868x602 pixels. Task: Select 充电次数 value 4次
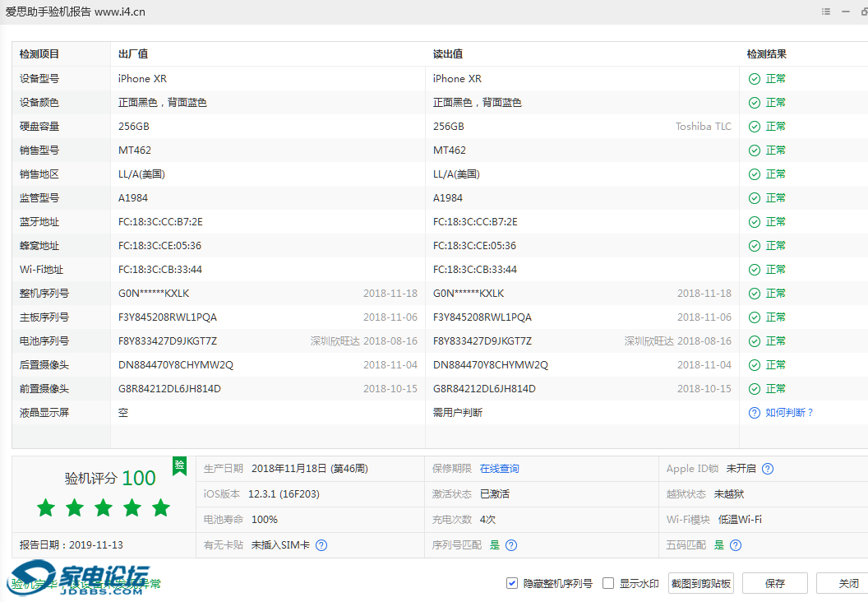click(x=487, y=520)
